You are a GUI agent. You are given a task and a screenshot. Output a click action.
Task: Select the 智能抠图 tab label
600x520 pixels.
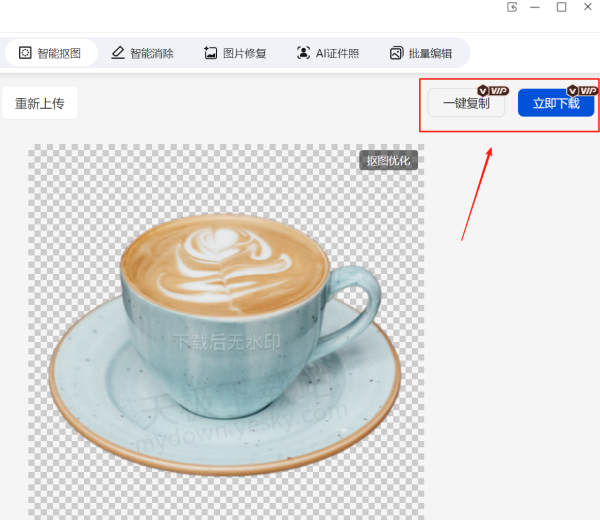59,54
